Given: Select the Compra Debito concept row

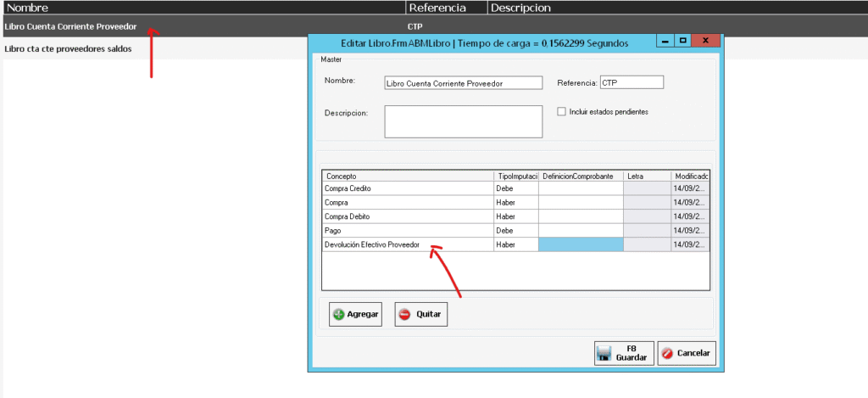Looking at the screenshot, I should tap(407, 216).
